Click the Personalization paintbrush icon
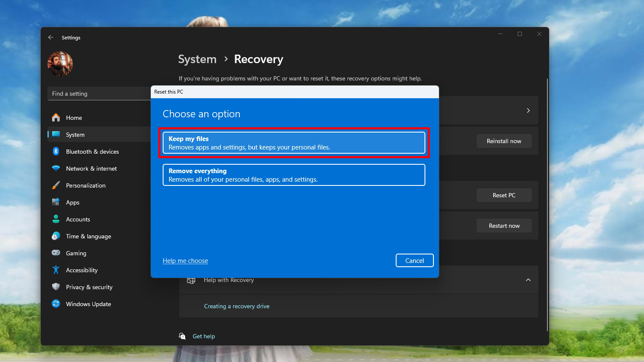This screenshot has height=362, width=644. point(56,185)
